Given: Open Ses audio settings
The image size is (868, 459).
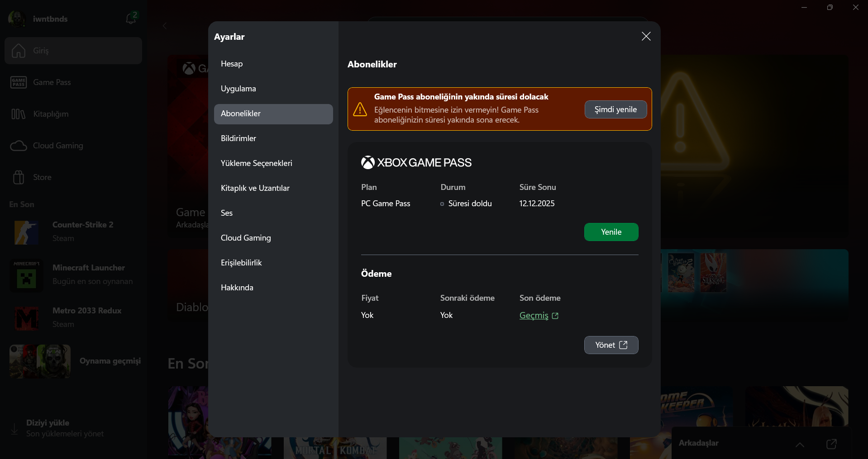Looking at the screenshot, I should click(x=273, y=213).
